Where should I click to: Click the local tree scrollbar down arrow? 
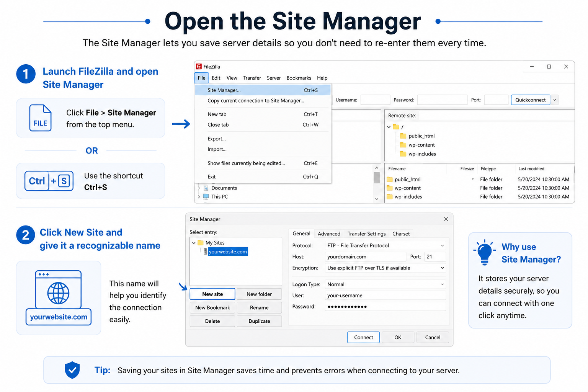pos(377,199)
